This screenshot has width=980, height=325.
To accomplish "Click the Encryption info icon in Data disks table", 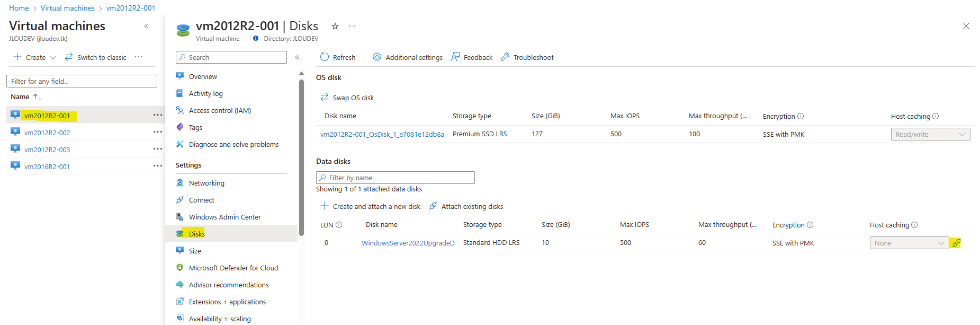I will coord(810,225).
